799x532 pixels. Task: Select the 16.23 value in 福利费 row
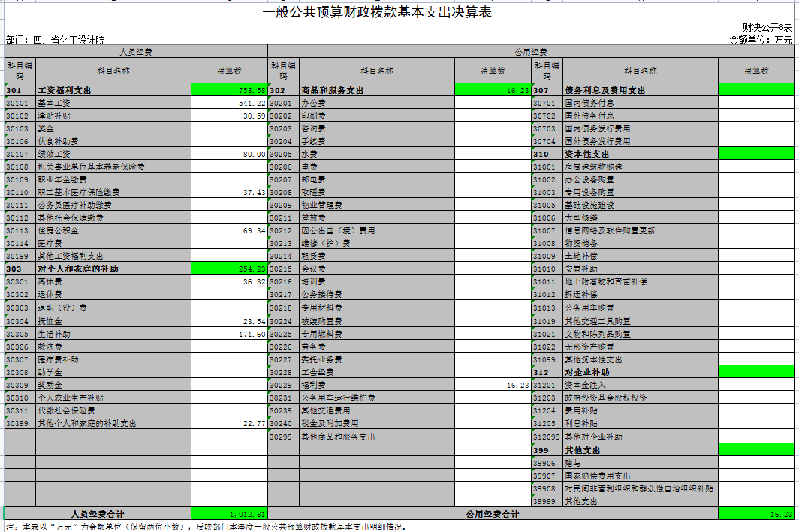pyautogui.click(x=493, y=385)
